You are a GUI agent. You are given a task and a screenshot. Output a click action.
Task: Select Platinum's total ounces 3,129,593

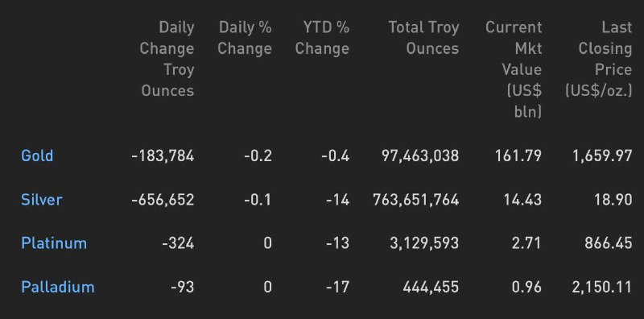(x=424, y=243)
